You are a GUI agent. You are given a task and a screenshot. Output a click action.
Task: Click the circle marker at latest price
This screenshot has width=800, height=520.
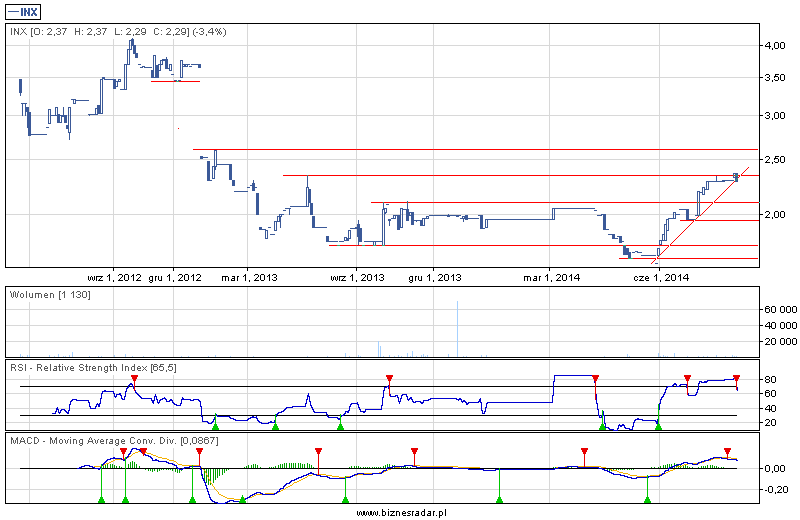pyautogui.click(x=737, y=177)
